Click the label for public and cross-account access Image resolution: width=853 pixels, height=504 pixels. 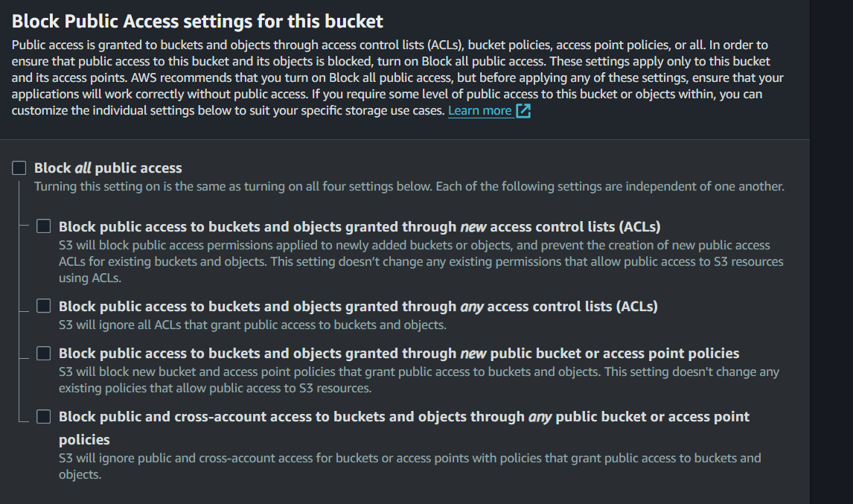pyautogui.click(x=404, y=417)
